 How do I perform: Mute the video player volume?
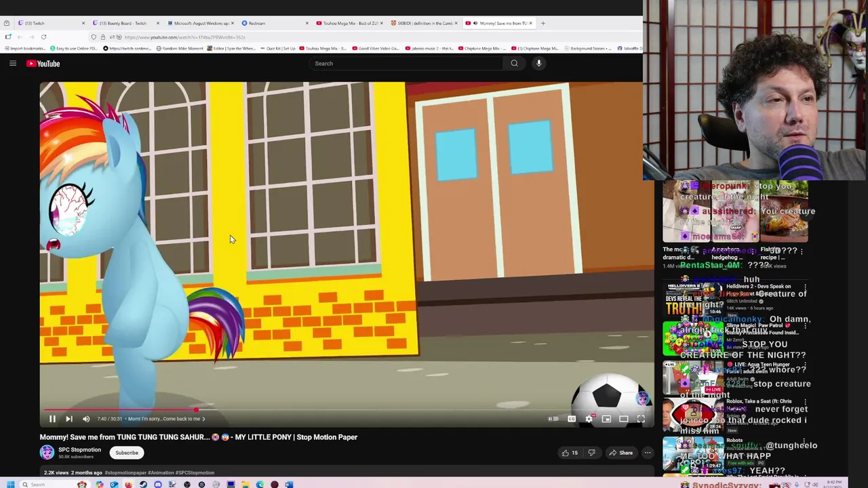pyautogui.click(x=86, y=419)
